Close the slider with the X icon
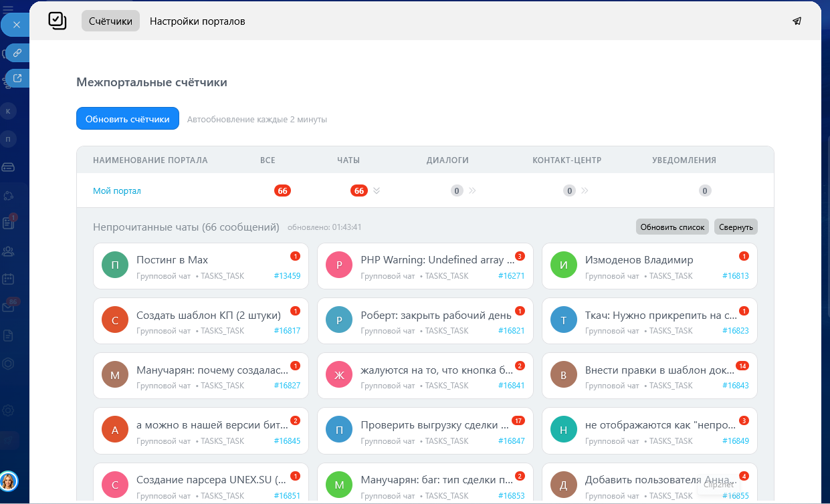The image size is (830, 504). (17, 25)
